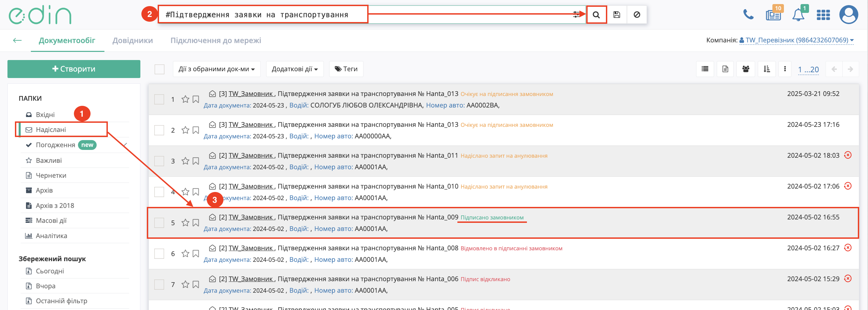
Task: Star document number 1 as important
Action: (185, 99)
